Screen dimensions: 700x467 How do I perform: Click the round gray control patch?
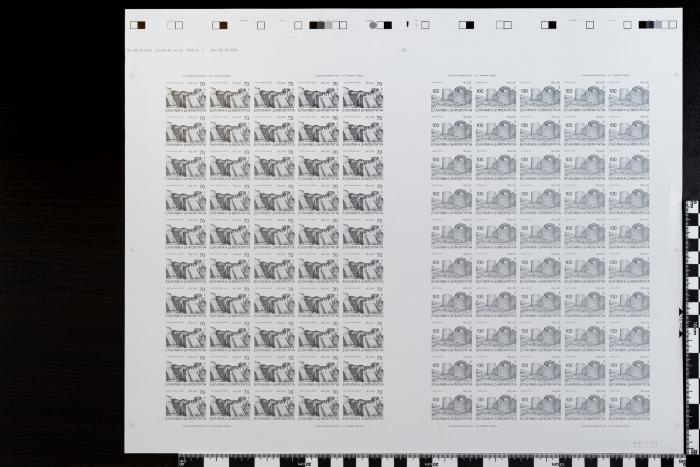(x=373, y=25)
